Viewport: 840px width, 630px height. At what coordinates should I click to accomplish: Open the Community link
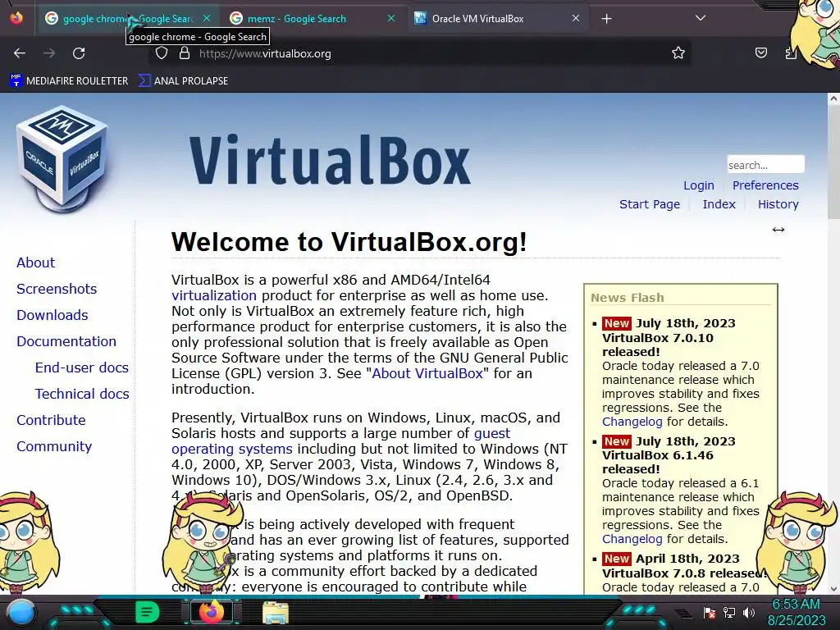pyautogui.click(x=54, y=446)
